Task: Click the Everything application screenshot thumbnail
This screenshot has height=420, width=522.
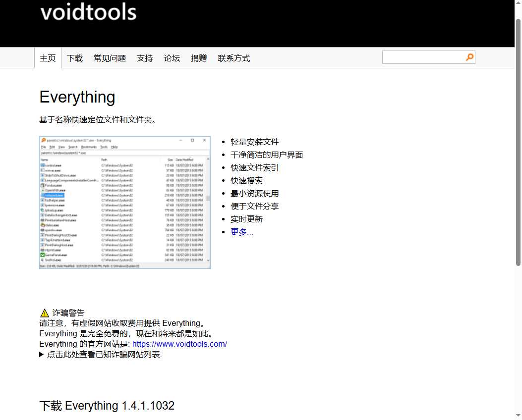Action: [124, 202]
